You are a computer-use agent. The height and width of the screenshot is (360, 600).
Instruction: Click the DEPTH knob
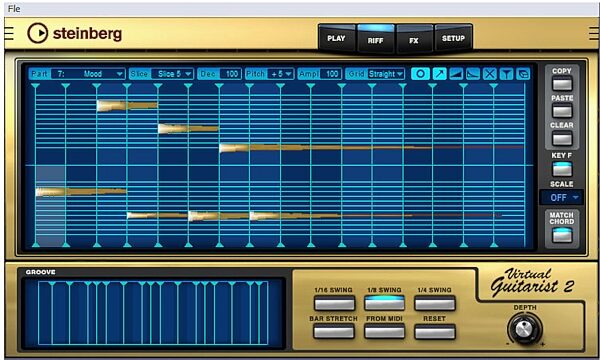[x=525, y=329]
